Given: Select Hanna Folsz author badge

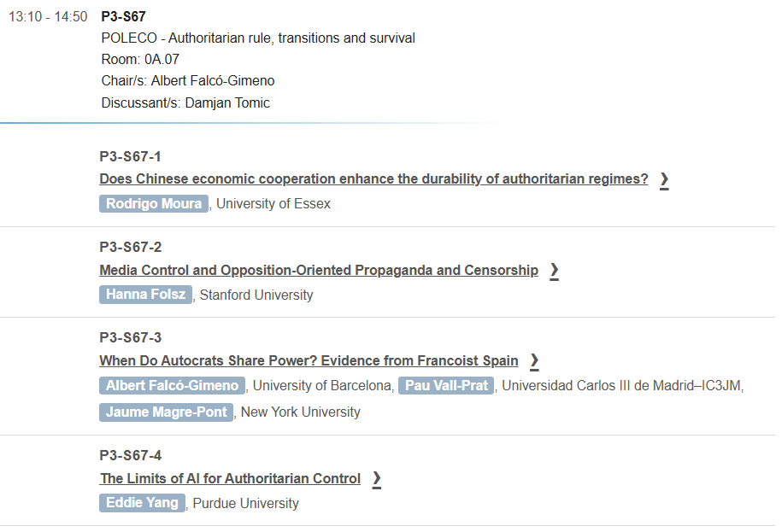Looking at the screenshot, I should click(x=145, y=295).
